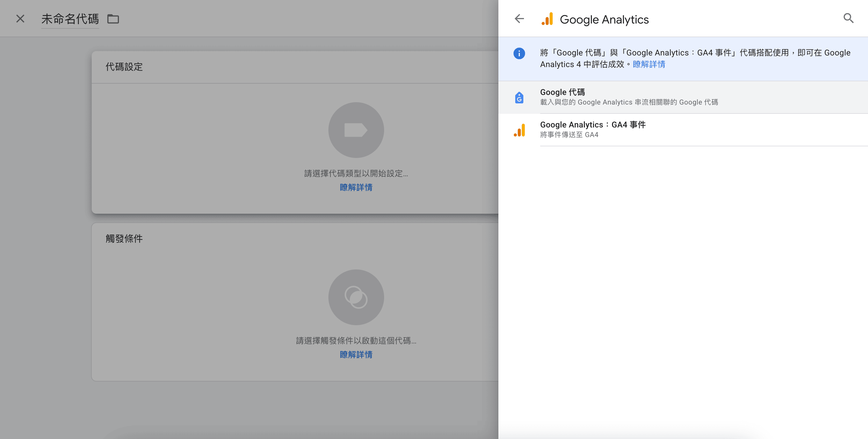Viewport: 868px width, 439px height.
Task: Close the untitled tag editor with X
Action: 20,19
